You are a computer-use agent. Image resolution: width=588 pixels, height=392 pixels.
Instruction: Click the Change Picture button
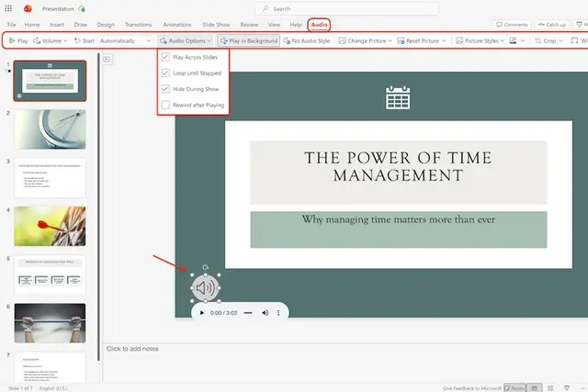[362, 40]
